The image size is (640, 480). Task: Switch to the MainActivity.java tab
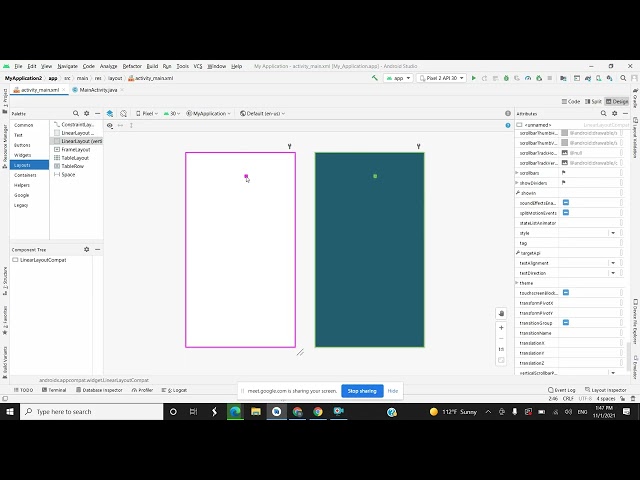pyautogui.click(x=98, y=90)
